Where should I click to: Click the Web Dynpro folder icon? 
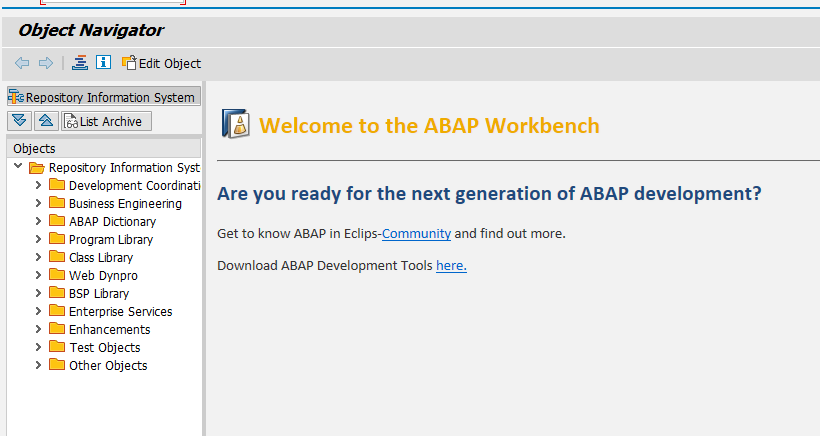pyautogui.click(x=57, y=275)
